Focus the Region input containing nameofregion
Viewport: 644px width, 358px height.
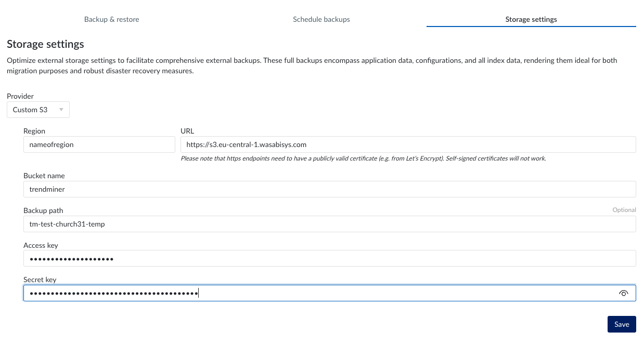99,144
